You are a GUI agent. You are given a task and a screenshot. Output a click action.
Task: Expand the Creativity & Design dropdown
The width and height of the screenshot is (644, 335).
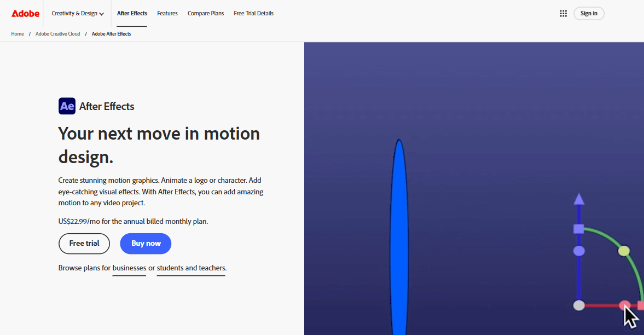coord(78,14)
